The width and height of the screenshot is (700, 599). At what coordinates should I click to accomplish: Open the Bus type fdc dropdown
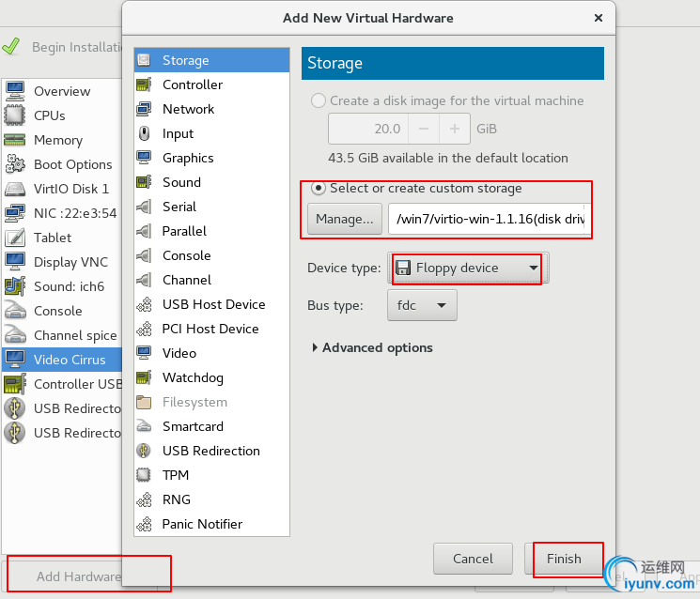pyautogui.click(x=422, y=305)
